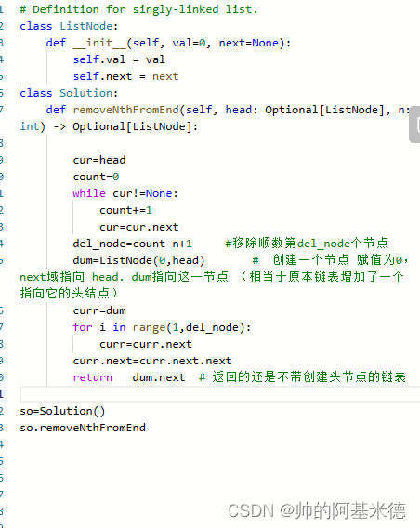The image size is (420, 528).
Task: Click the "def removeNthFromEnd" method signature
Action: pos(228,110)
